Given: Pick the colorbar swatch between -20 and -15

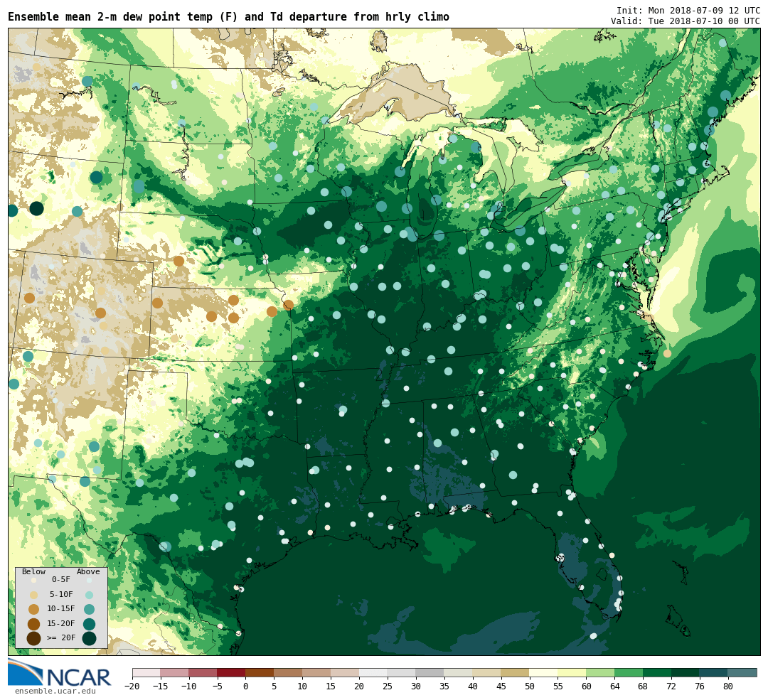Looking at the screenshot, I should click(146, 672).
